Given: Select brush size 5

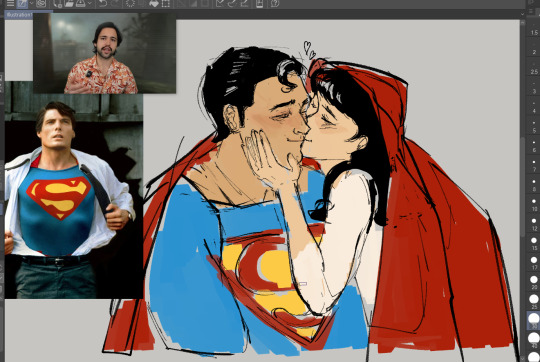Looking at the screenshot, I should (534, 126).
